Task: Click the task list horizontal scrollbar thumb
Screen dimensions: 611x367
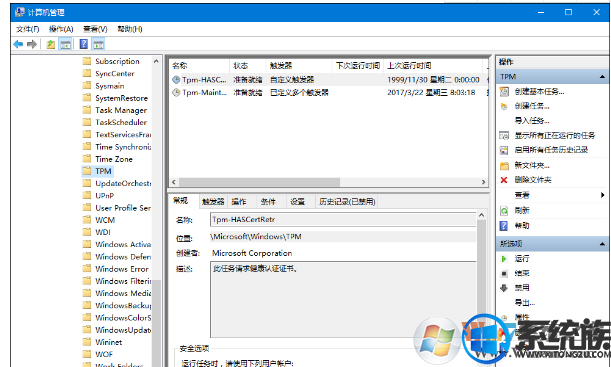Action: 259,182
